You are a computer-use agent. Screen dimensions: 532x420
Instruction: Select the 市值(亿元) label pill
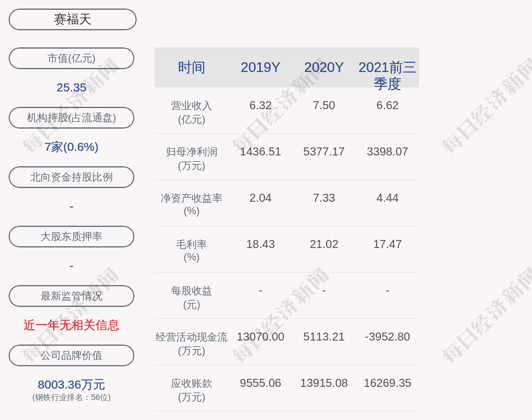(x=72, y=58)
